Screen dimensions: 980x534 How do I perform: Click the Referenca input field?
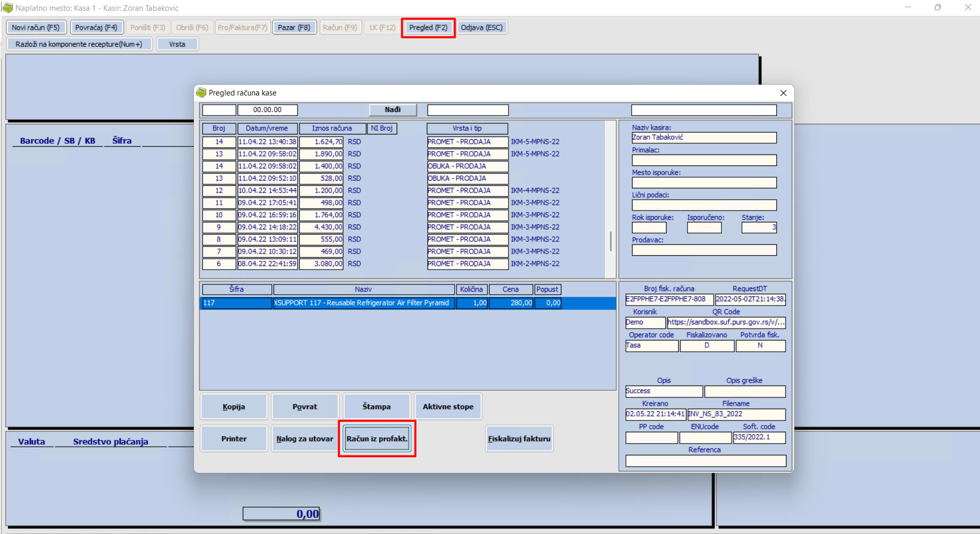(x=705, y=461)
